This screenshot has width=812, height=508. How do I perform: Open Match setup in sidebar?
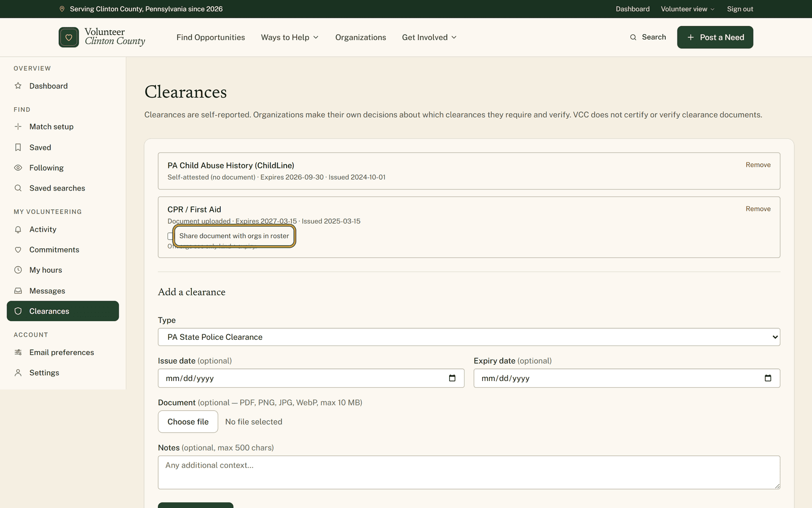pos(63,126)
